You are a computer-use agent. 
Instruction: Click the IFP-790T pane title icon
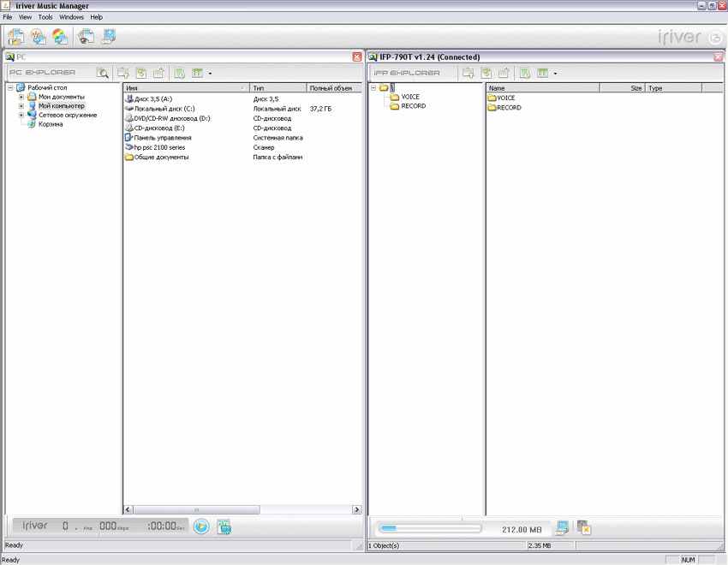(373, 57)
